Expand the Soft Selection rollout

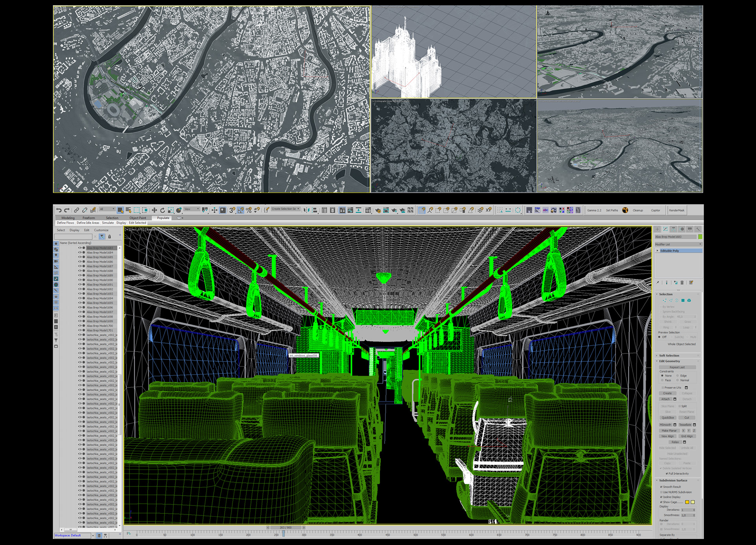(669, 355)
